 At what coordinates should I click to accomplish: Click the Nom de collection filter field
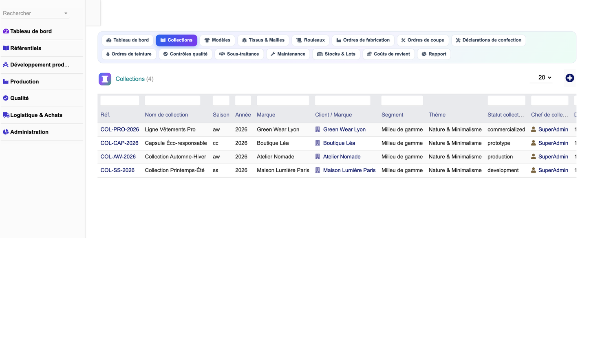172,101
